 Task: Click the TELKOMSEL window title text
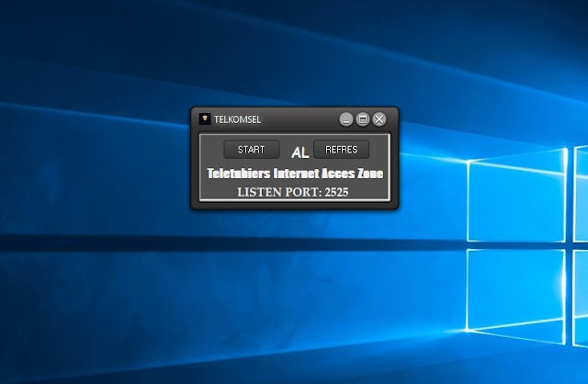click(237, 119)
